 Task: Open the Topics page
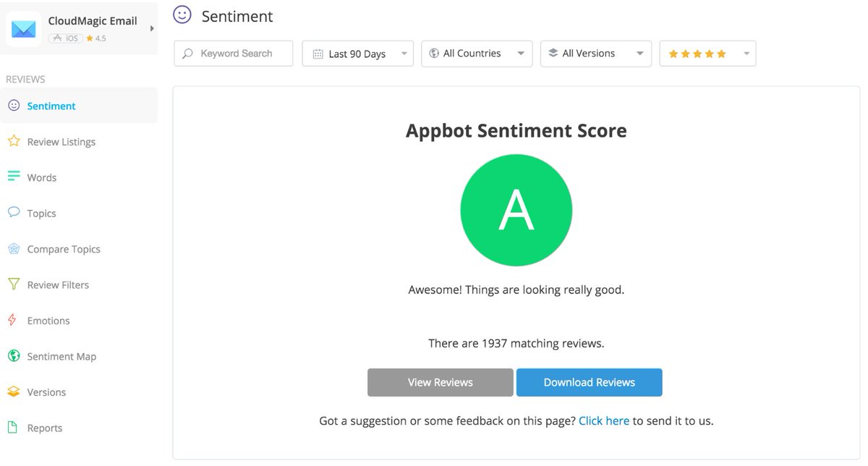(41, 213)
